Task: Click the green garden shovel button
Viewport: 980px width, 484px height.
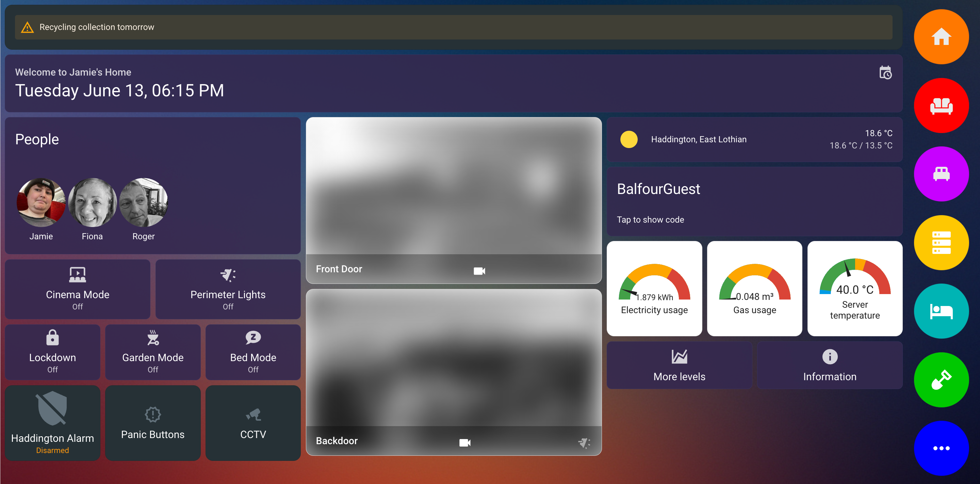Action: (x=941, y=380)
